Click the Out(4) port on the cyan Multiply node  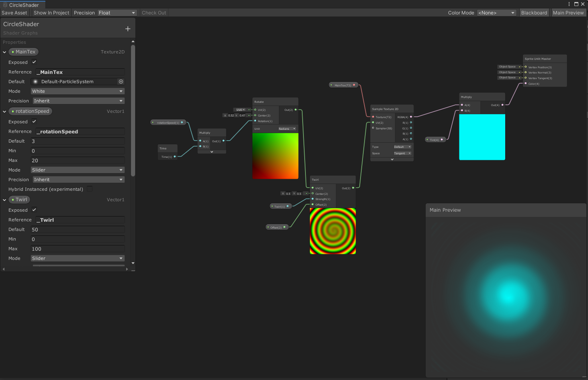[x=502, y=105]
